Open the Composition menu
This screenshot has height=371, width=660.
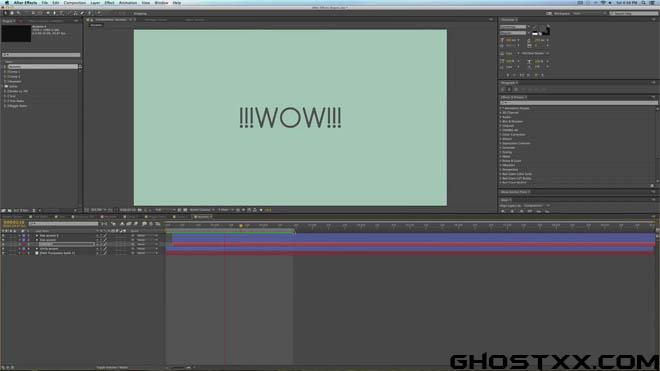pos(75,3)
